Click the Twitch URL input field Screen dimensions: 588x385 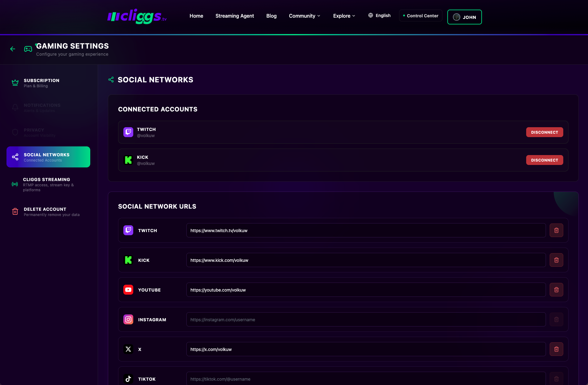point(366,230)
